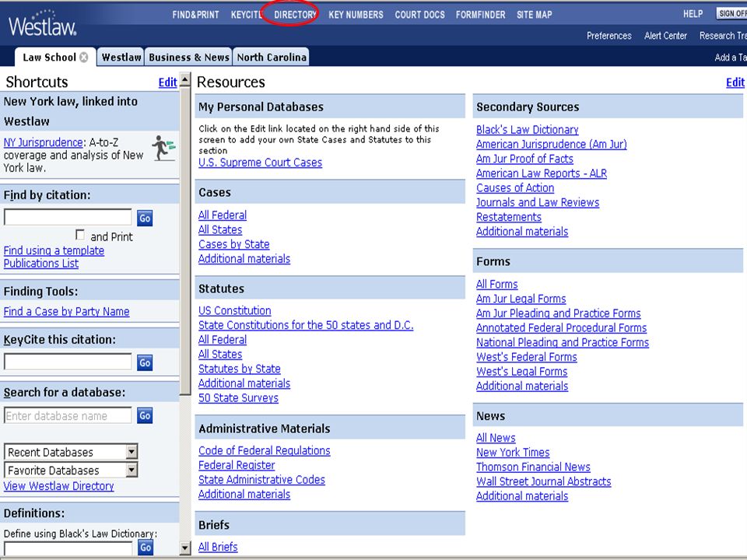The width and height of the screenshot is (747, 560).
Task: Click HELP in the top bar
Action: point(693,14)
